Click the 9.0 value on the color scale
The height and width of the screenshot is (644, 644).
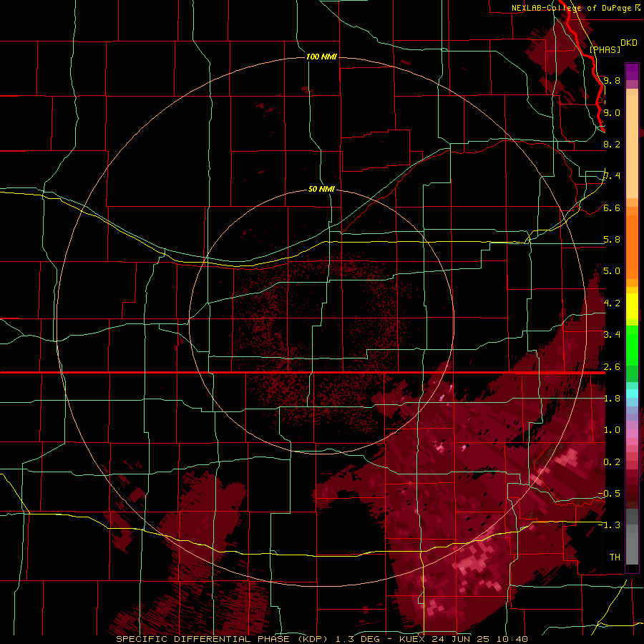(612, 112)
